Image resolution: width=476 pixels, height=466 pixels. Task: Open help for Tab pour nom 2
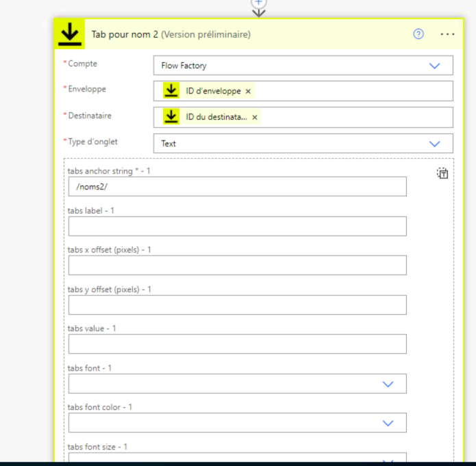click(418, 34)
